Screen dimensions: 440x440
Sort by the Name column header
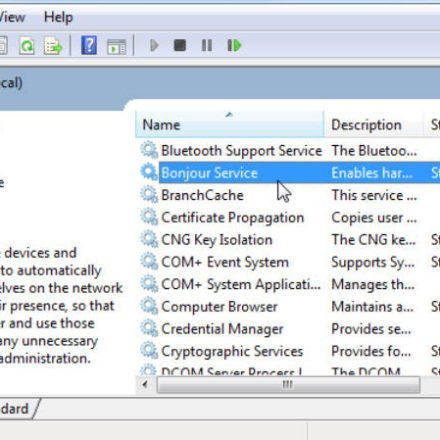click(230, 124)
